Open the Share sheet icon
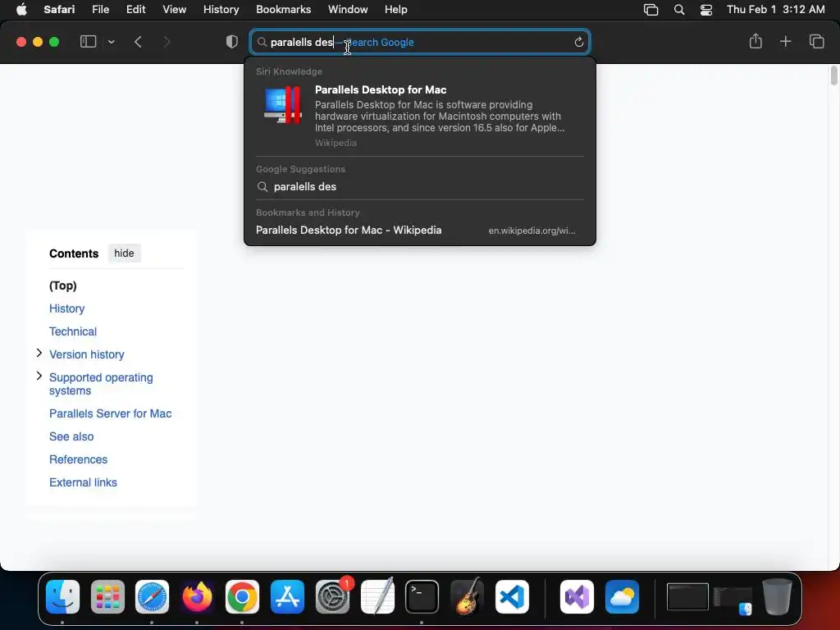Screen dimensions: 840x630 coord(756,41)
